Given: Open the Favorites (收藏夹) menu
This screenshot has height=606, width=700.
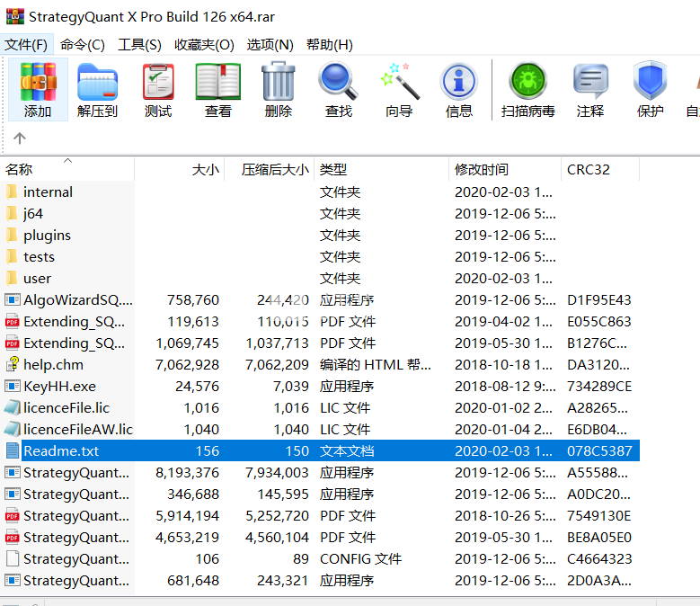Looking at the screenshot, I should coord(205,45).
